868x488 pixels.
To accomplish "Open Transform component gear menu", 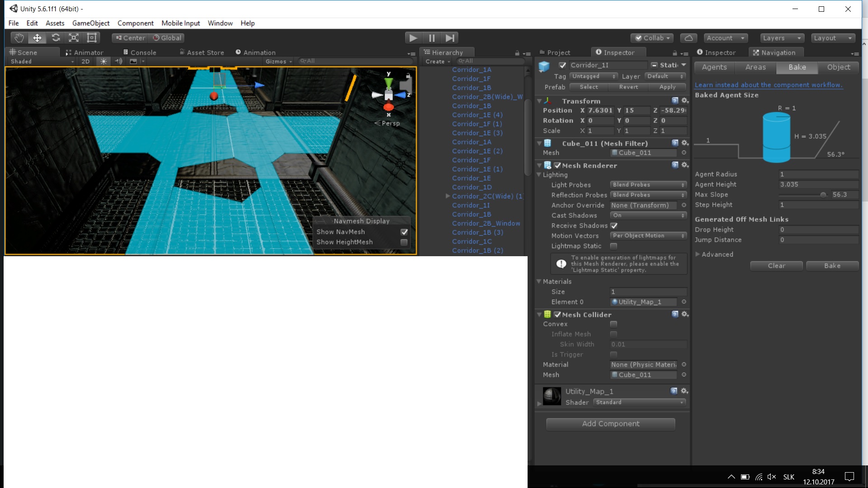I will (685, 101).
